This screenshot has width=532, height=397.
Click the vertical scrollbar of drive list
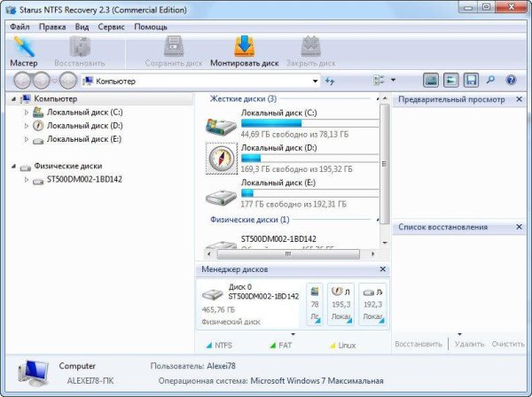(385, 164)
